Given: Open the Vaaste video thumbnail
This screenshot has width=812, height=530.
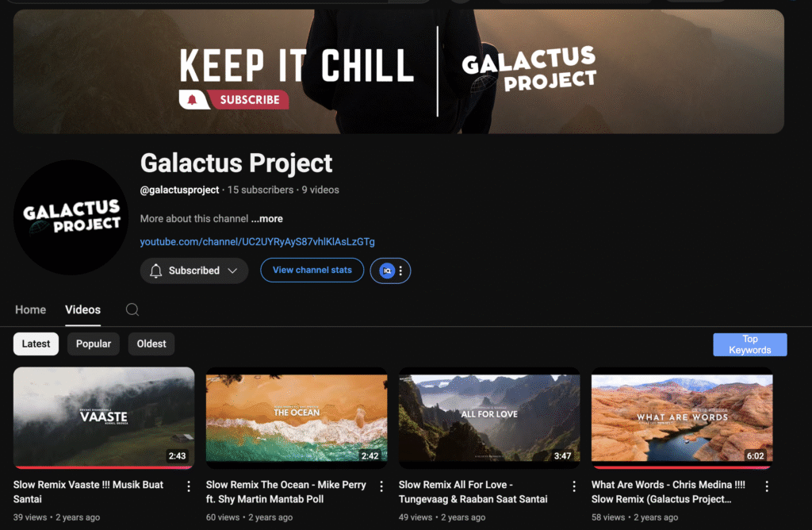Looking at the screenshot, I should point(104,417).
